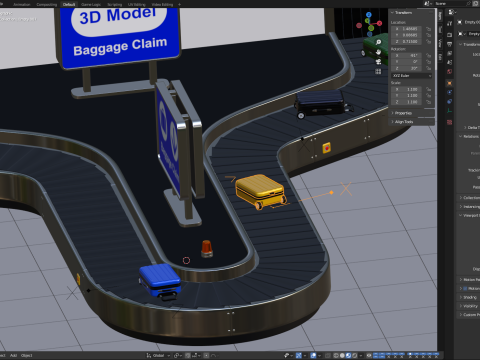The image size is (480, 360).
Task: Open the Global transform orientation dropdown
Action: coord(158,355)
